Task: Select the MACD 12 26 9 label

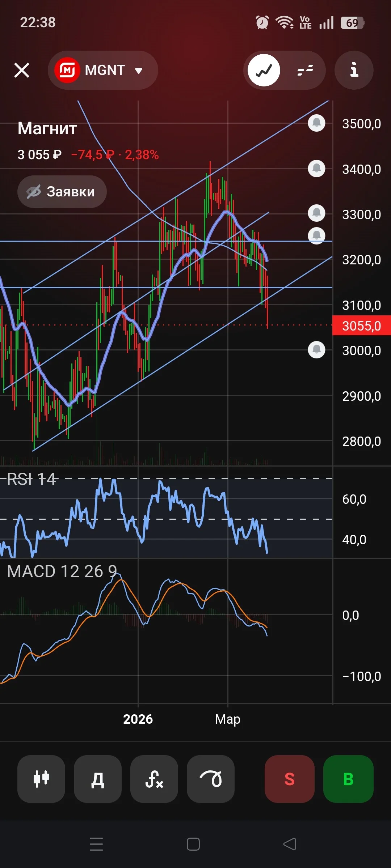Action: [62, 571]
